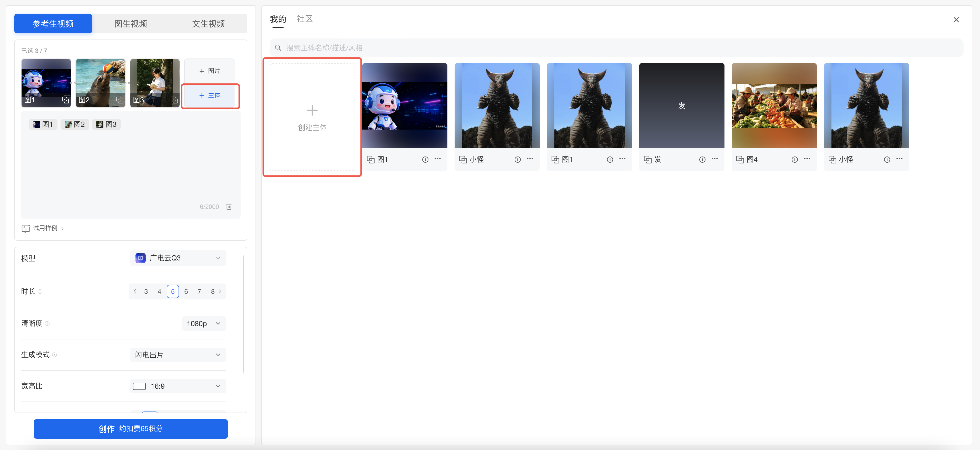The width and height of the screenshot is (980, 450).
Task: Open more options on 小怪 card beside 图4
Action: point(900,159)
